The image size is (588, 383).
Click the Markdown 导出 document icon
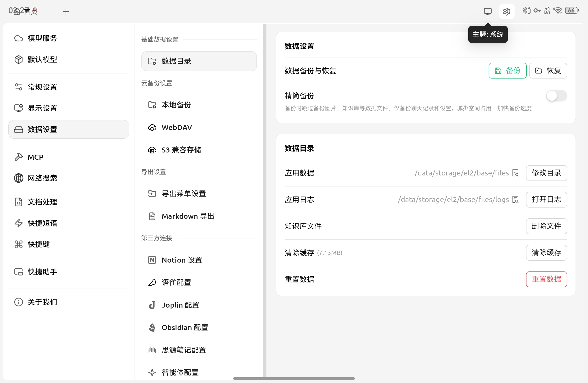152,216
